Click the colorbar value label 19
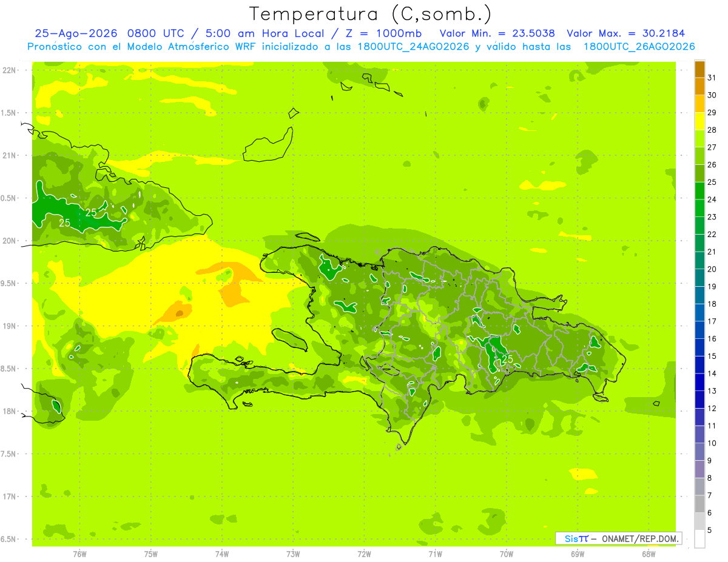 point(712,286)
